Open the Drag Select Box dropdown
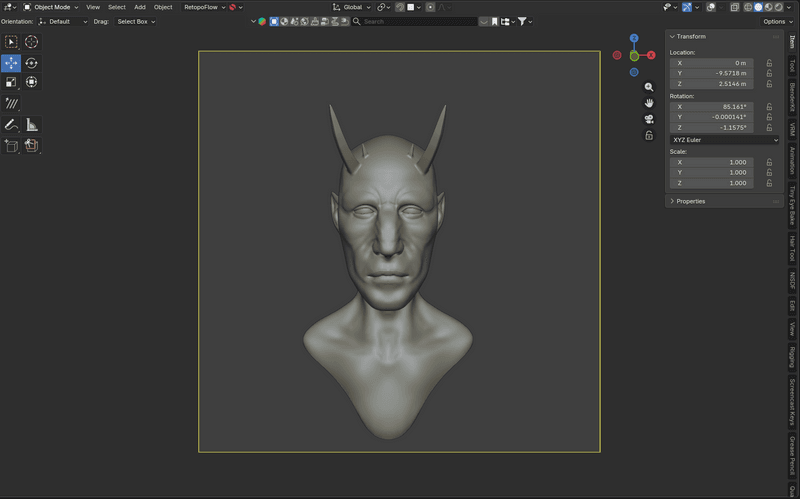 135,21
